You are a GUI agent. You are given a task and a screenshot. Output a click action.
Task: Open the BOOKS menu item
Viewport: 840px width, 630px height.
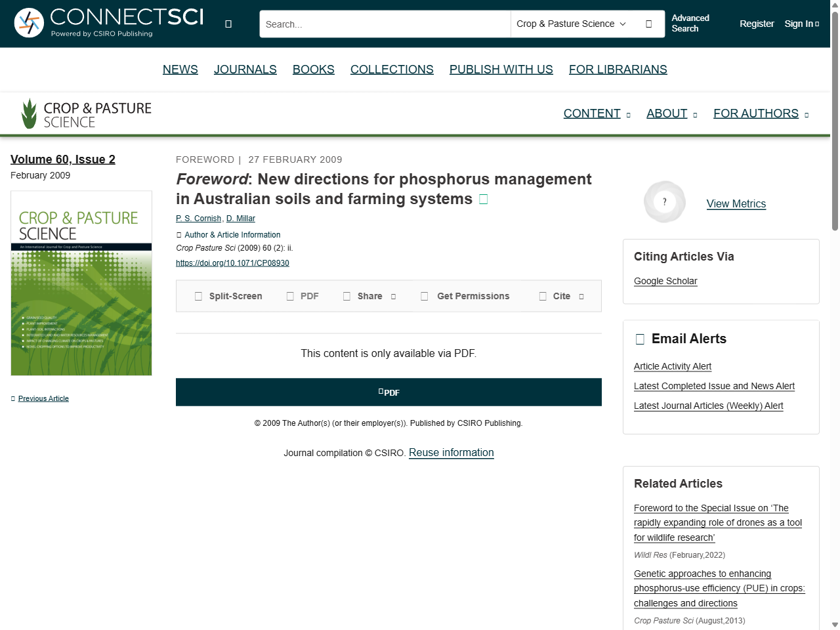click(x=314, y=70)
